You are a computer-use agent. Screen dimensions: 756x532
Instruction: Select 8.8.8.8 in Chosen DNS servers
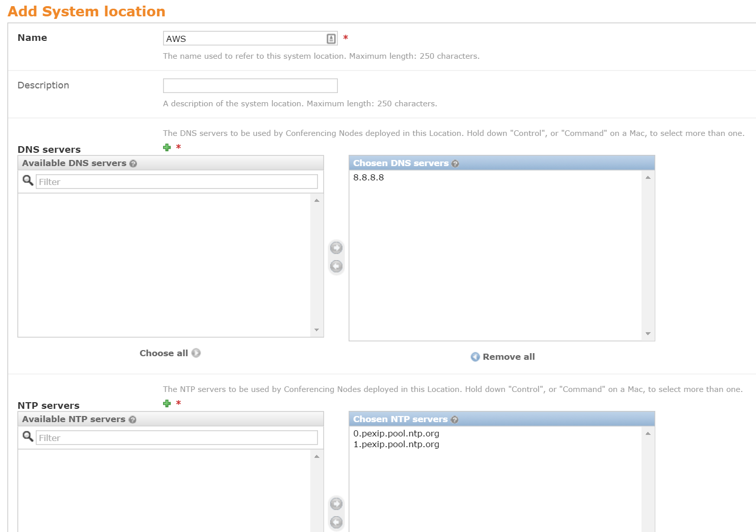369,178
